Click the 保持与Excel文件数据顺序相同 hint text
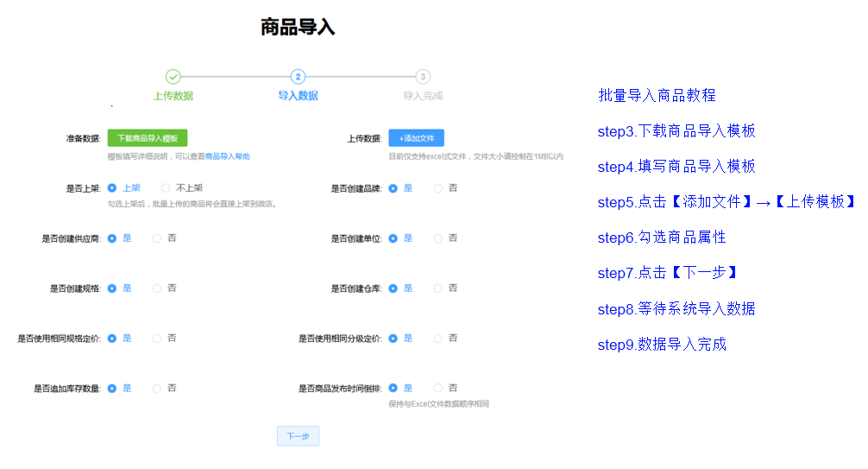The image size is (868, 469). coord(439,404)
